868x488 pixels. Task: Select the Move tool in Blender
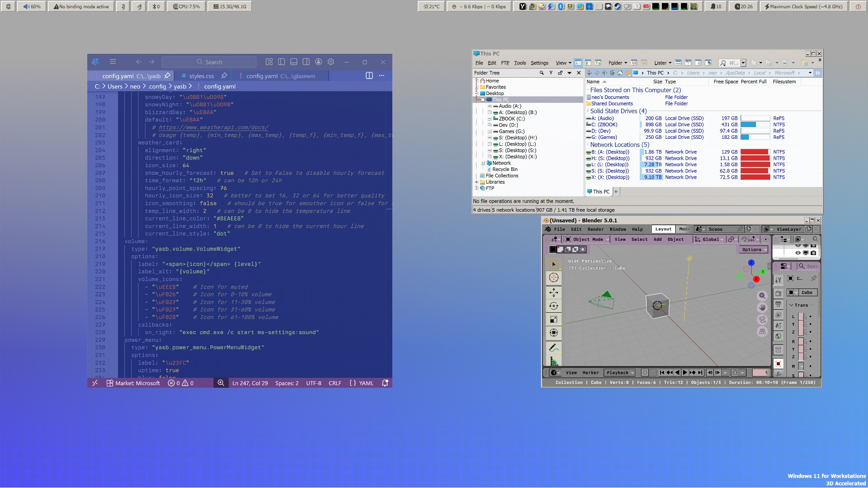click(554, 292)
